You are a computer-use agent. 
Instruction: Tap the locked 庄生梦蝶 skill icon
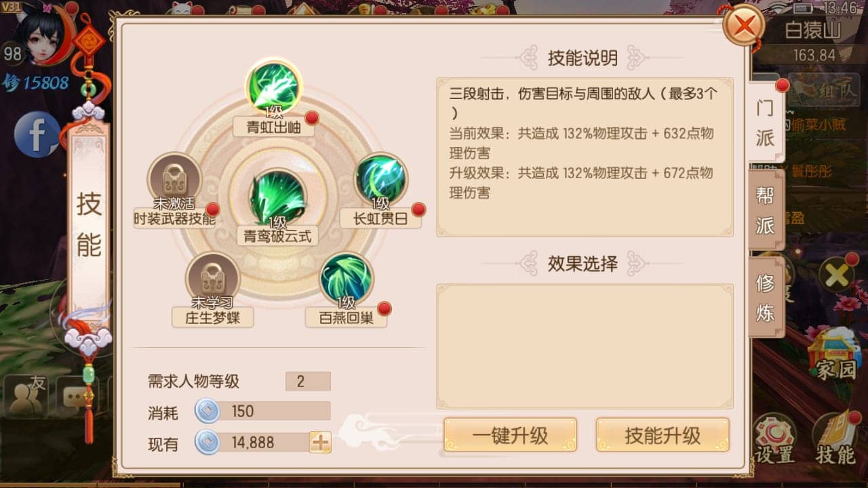pos(212,279)
